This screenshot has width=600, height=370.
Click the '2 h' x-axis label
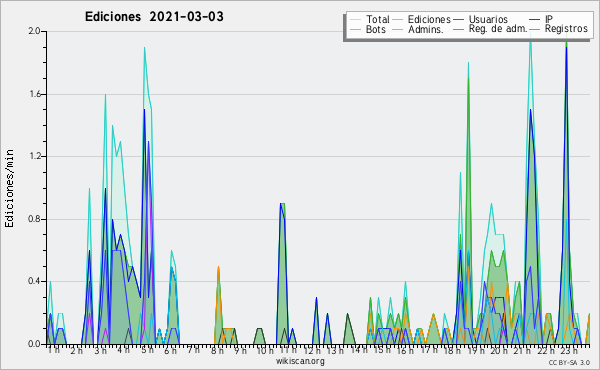(76, 350)
